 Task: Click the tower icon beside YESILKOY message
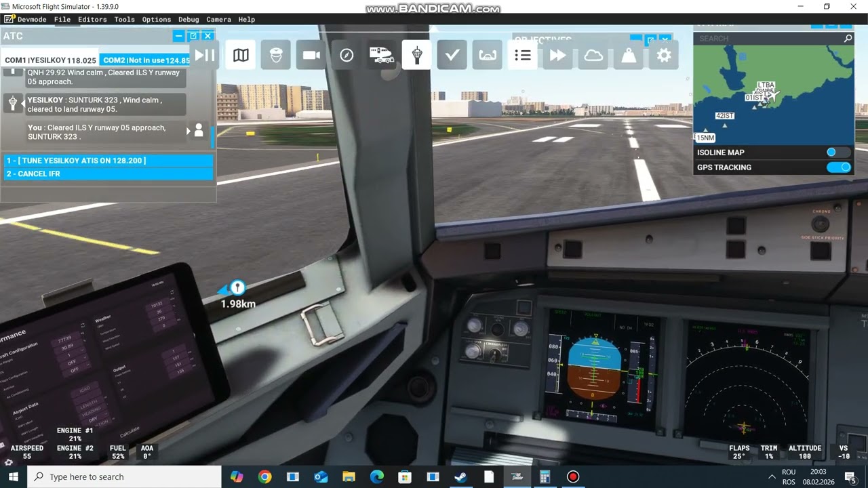[x=12, y=103]
